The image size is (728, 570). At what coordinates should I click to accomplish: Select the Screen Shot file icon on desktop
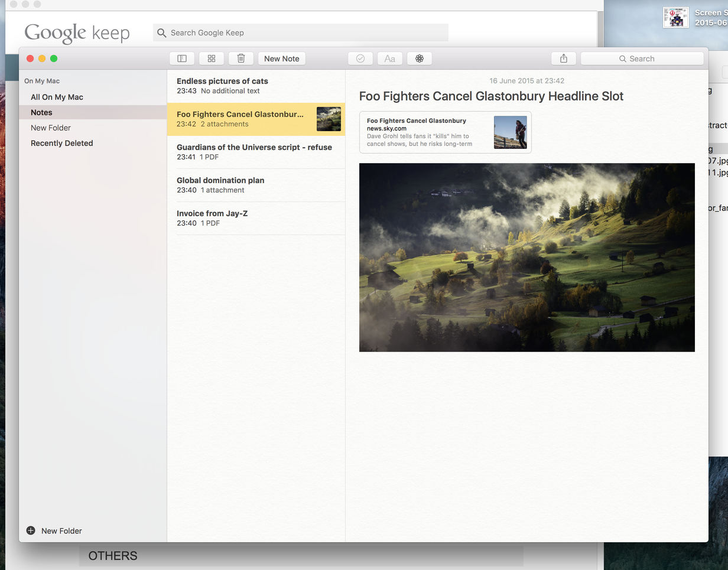pyautogui.click(x=676, y=18)
